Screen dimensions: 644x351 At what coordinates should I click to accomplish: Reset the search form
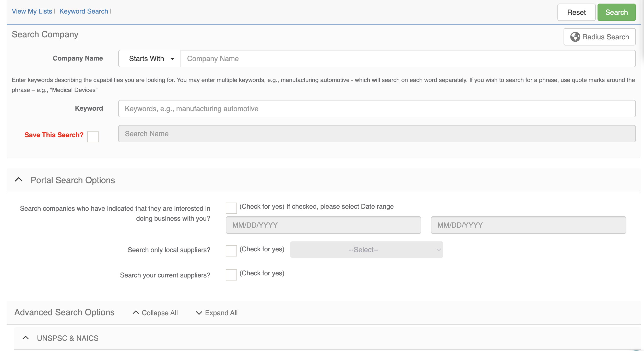point(576,12)
